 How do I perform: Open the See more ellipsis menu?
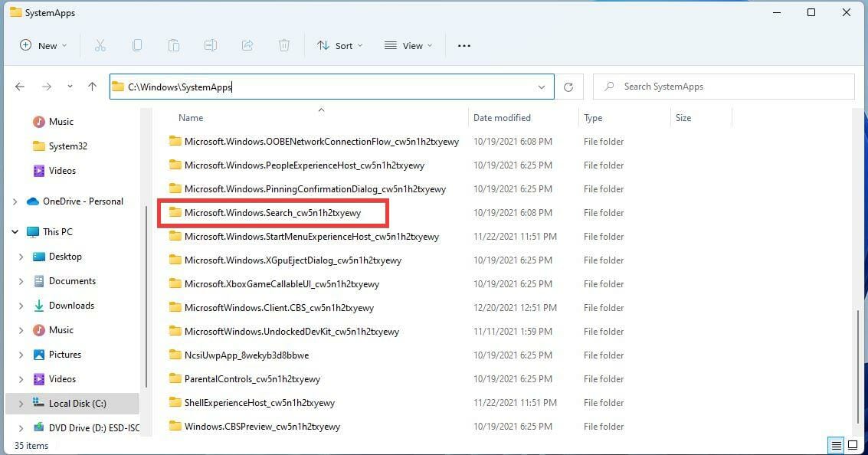(x=464, y=46)
